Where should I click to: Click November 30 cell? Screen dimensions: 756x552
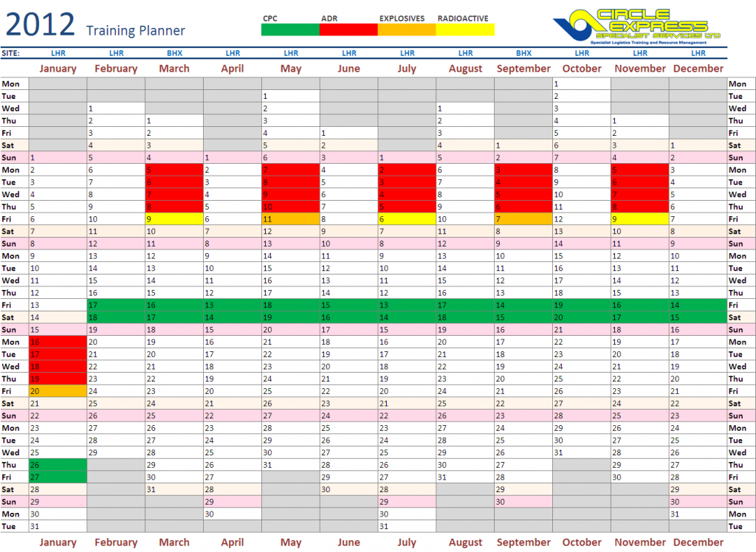pyautogui.click(x=640, y=477)
